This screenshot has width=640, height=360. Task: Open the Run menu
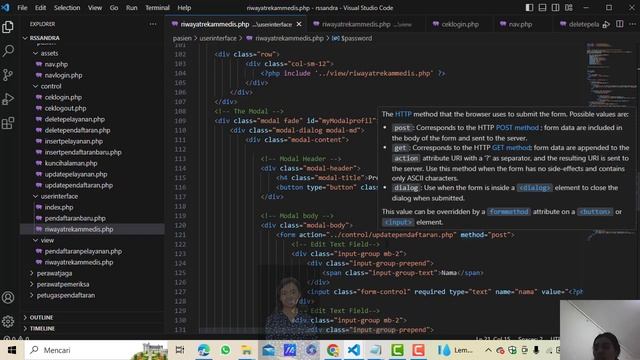point(131,8)
